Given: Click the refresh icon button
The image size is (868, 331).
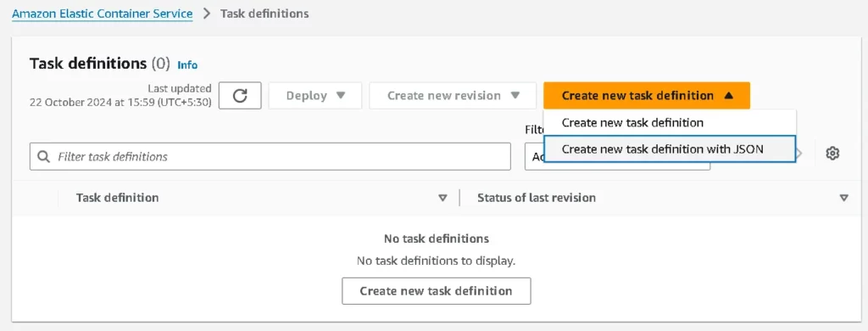Looking at the screenshot, I should click(240, 95).
